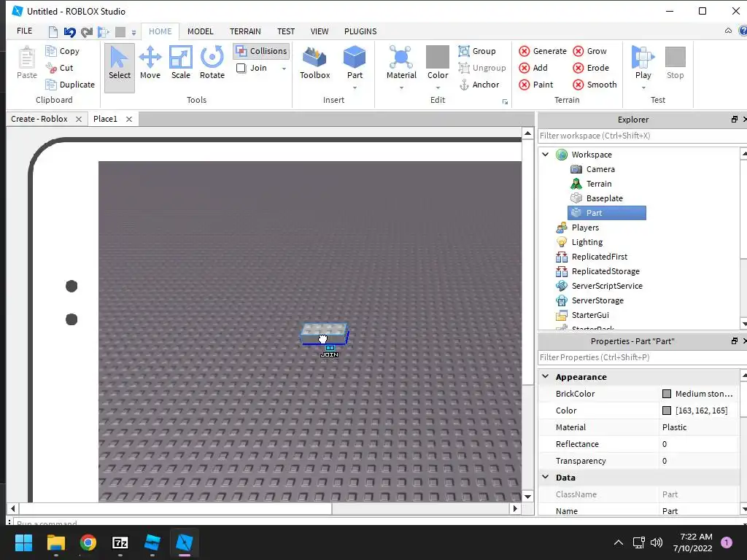Open the Material picker
The image size is (747, 560).
point(401,62)
